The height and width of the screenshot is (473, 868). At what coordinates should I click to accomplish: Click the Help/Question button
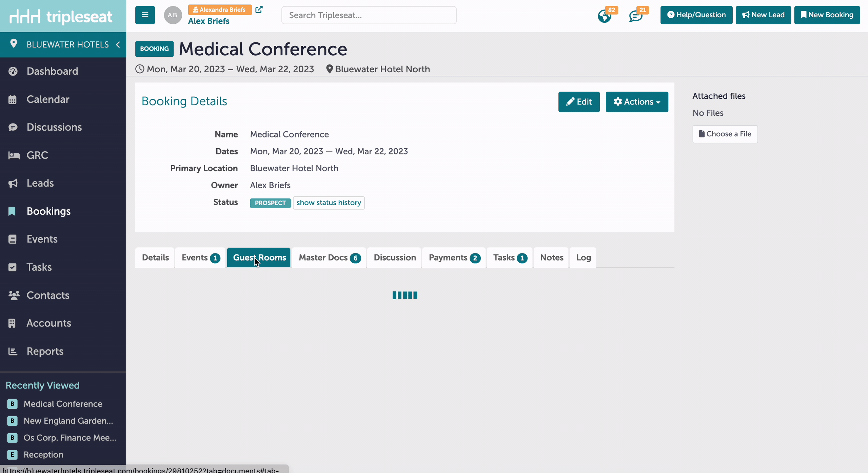pos(696,15)
